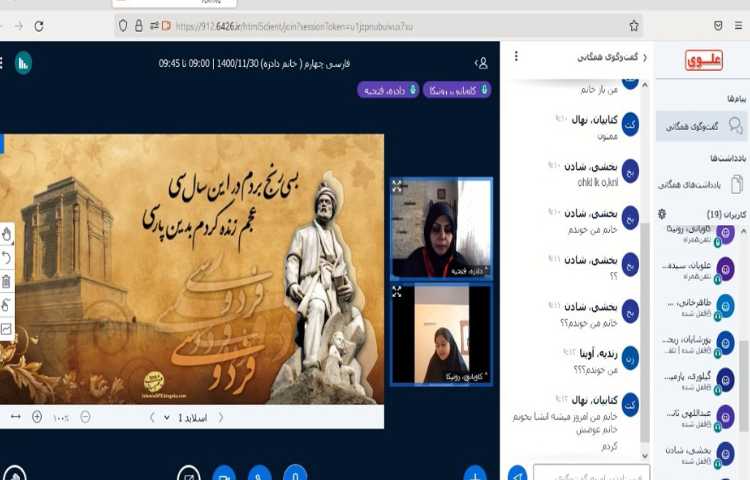Screen dimensions: 750x480
Task: Click the screen share button
Action: 188,473
